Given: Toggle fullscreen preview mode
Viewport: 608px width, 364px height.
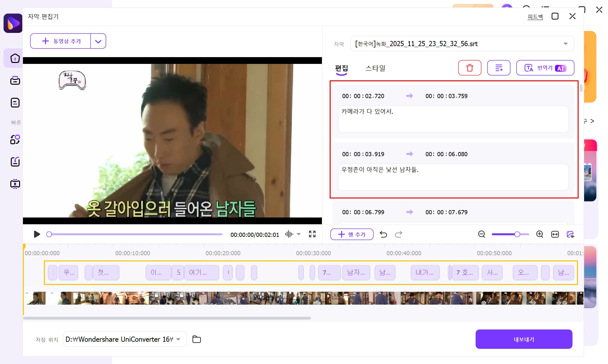Looking at the screenshot, I should point(312,234).
